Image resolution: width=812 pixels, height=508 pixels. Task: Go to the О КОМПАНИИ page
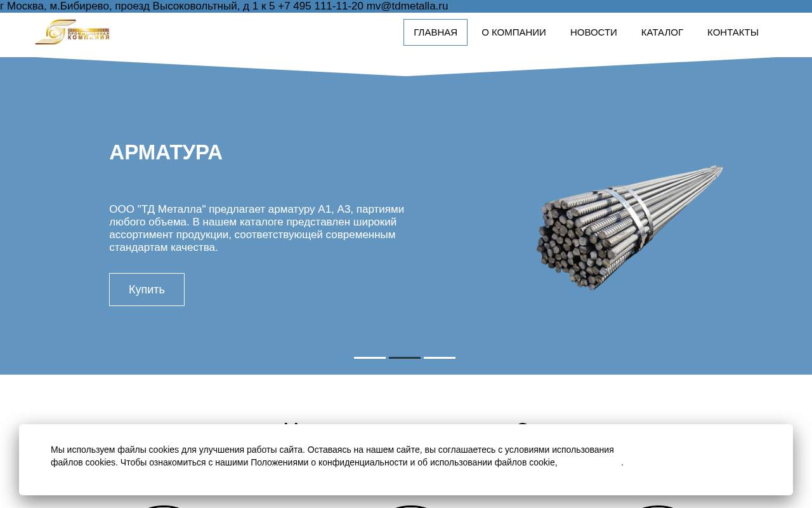point(514,32)
